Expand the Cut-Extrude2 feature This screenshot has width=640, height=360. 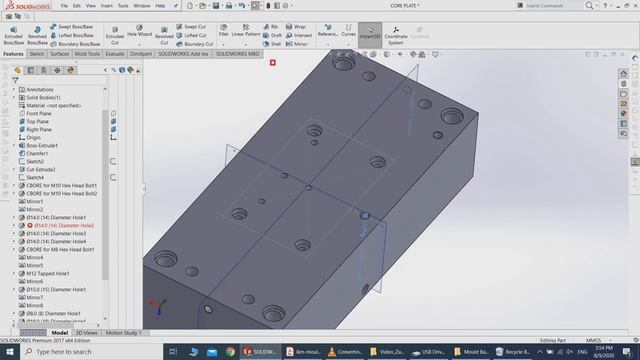tap(14, 169)
